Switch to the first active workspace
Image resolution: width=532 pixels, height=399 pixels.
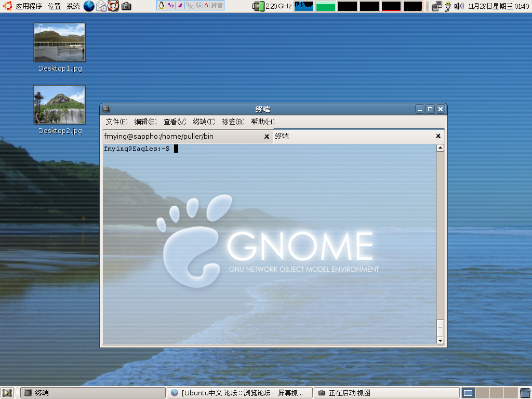coord(468,393)
